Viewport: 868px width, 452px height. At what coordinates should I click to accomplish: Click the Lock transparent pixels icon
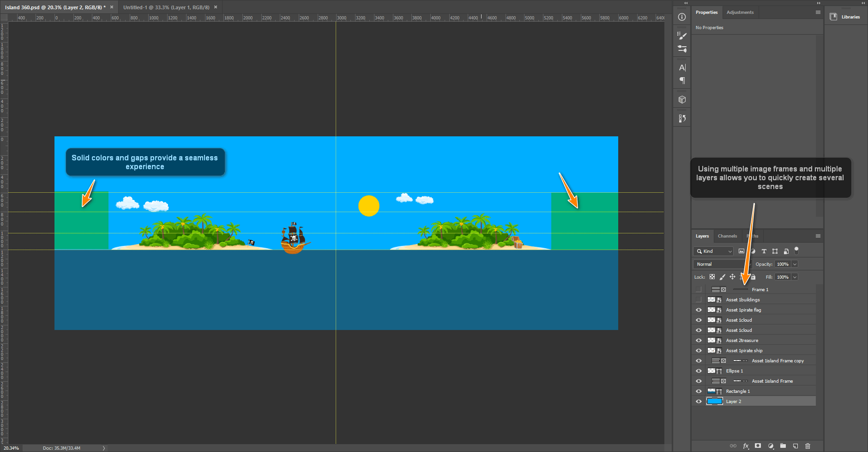pos(712,277)
